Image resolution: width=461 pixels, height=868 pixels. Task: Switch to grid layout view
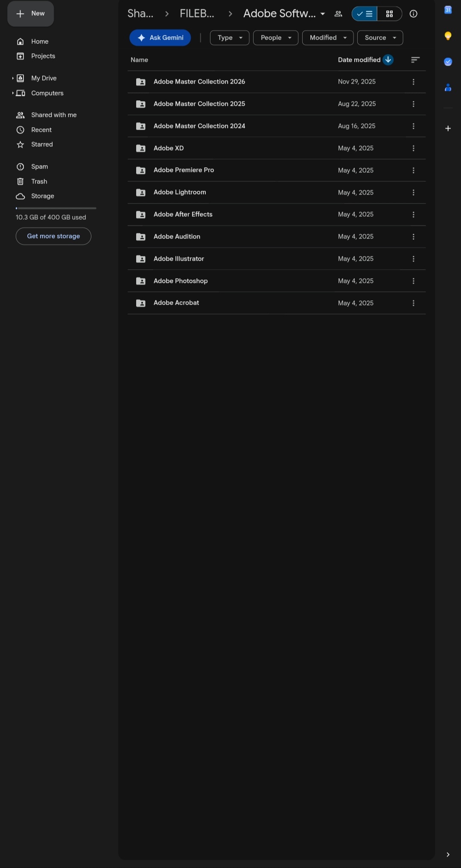pos(389,14)
